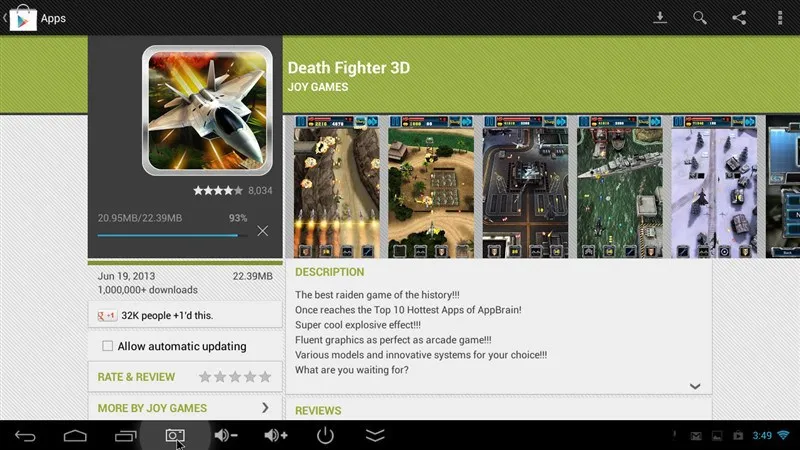This screenshot has height=450, width=800.
Task: Open the recent apps navigation button
Action: 126,436
